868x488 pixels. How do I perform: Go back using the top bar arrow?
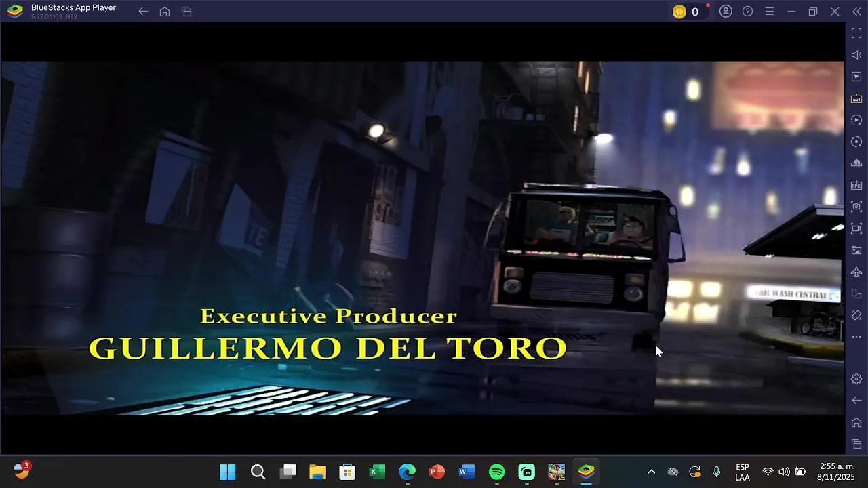click(x=143, y=12)
